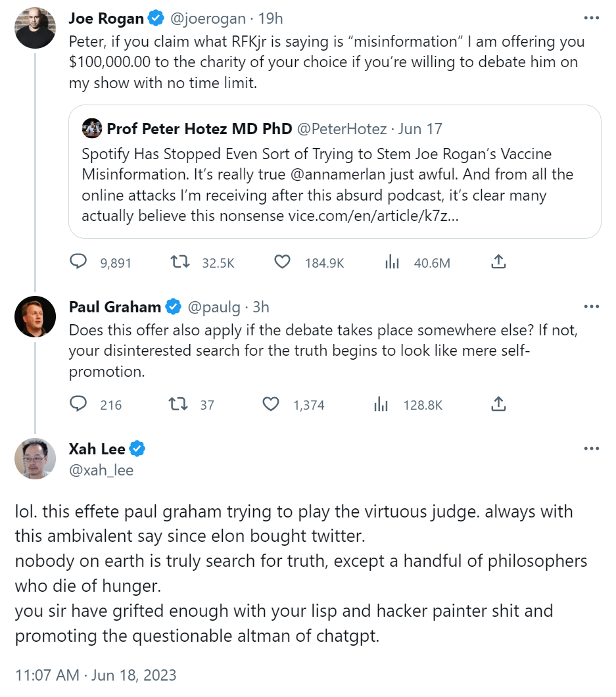
Task: Open the vice.com article link
Action: click(368, 216)
